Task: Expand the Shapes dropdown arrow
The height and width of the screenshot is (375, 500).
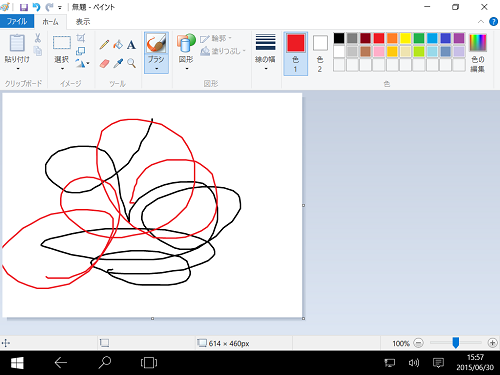Action: click(187, 69)
